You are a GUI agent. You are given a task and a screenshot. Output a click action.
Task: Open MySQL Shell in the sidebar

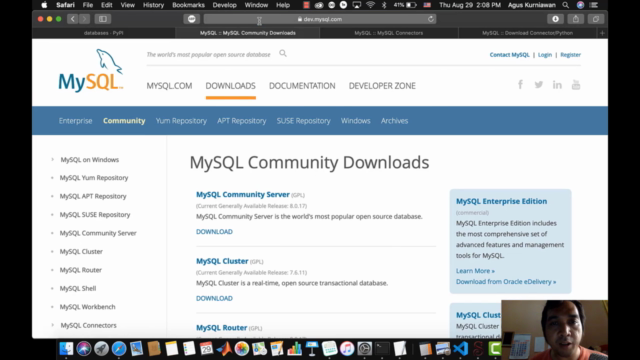point(78,288)
